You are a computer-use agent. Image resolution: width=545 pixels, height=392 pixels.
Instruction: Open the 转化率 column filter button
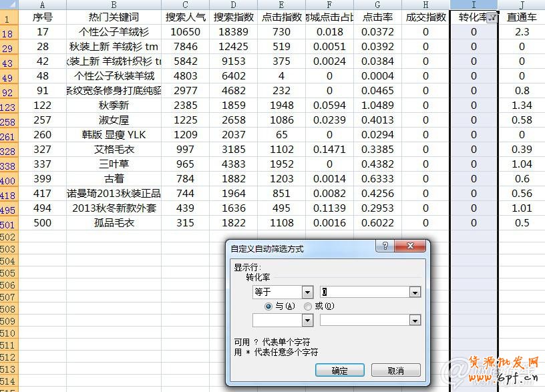pyautogui.click(x=492, y=18)
